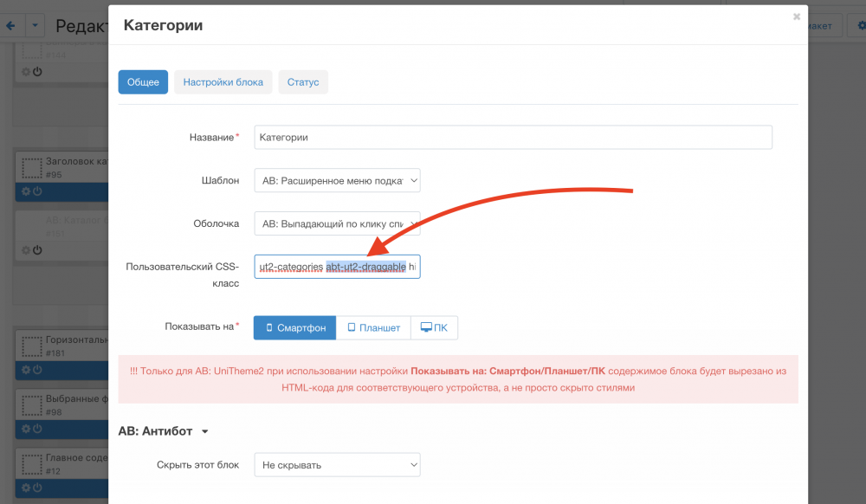
Task: Click power icon of block #12
Action: pos(37,489)
